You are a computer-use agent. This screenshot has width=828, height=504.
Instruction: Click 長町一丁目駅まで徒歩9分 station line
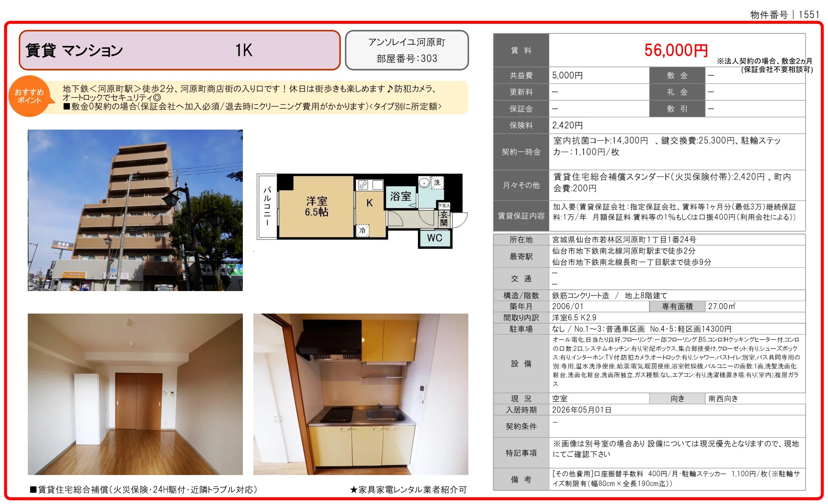pyautogui.click(x=631, y=262)
